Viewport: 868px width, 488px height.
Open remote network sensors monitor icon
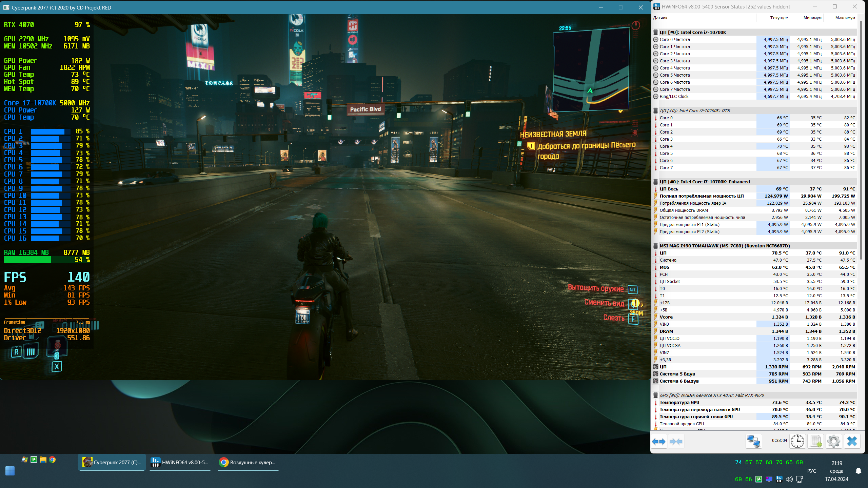click(x=753, y=442)
